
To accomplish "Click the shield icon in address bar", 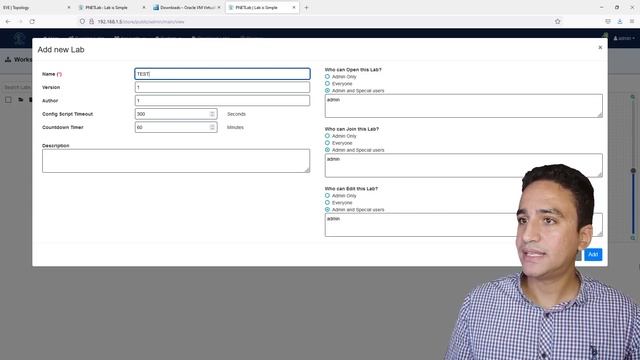I will pyautogui.click(x=82, y=22).
